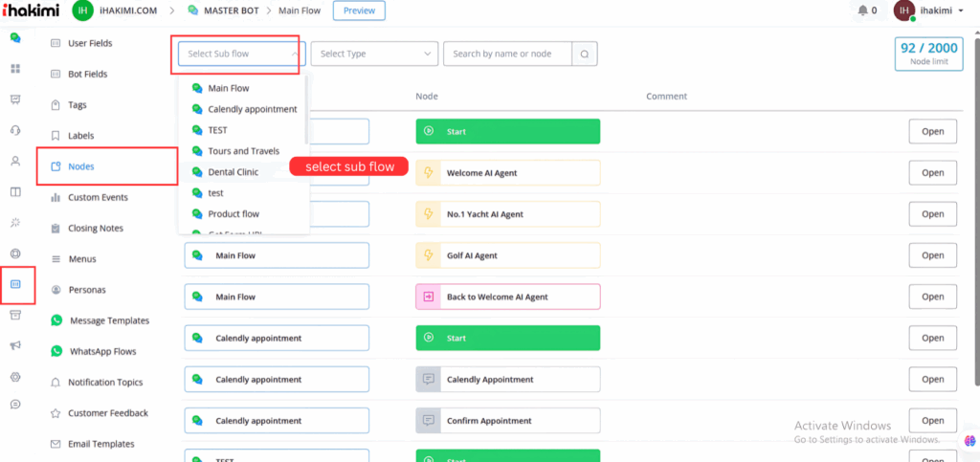Screen dimensions: 980x462
Task: Open the megaphone broadcast icon in sidebar
Action: (x=15, y=345)
